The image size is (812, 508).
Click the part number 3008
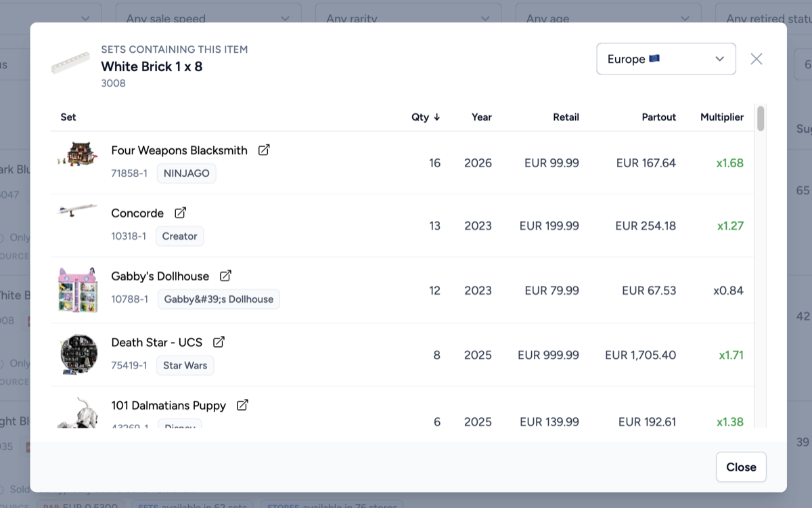coord(113,83)
